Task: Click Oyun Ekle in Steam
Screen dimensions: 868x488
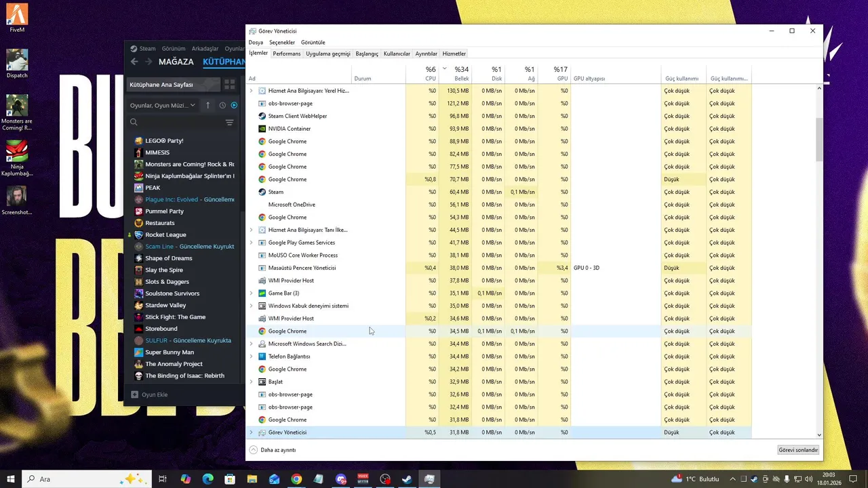Action: (149, 394)
